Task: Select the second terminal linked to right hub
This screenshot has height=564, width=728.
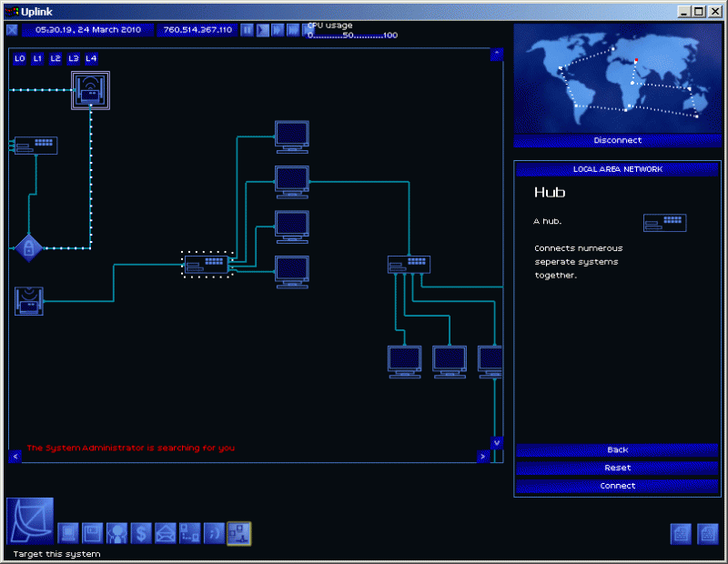Action: pyautogui.click(x=292, y=182)
